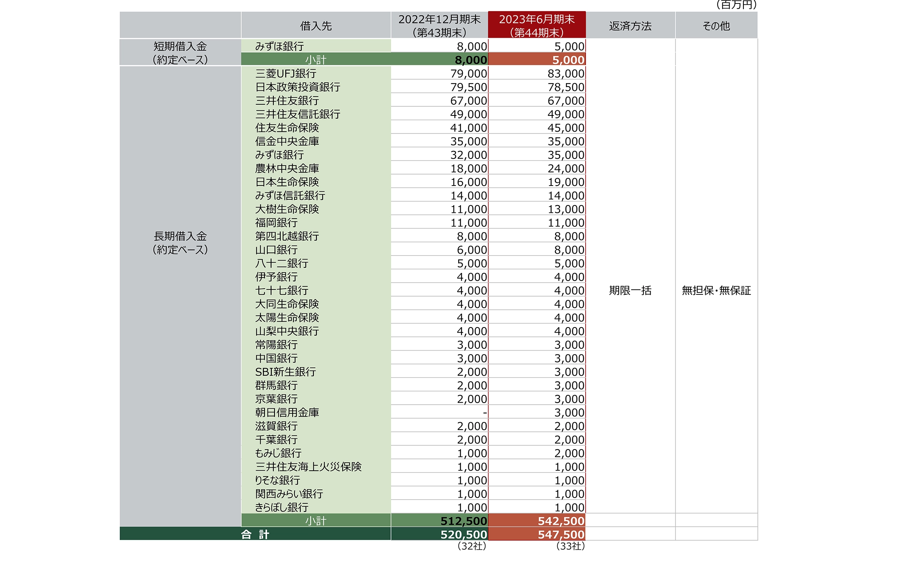Click the (32社) note
This screenshot has height=575, width=924.
tap(472, 546)
